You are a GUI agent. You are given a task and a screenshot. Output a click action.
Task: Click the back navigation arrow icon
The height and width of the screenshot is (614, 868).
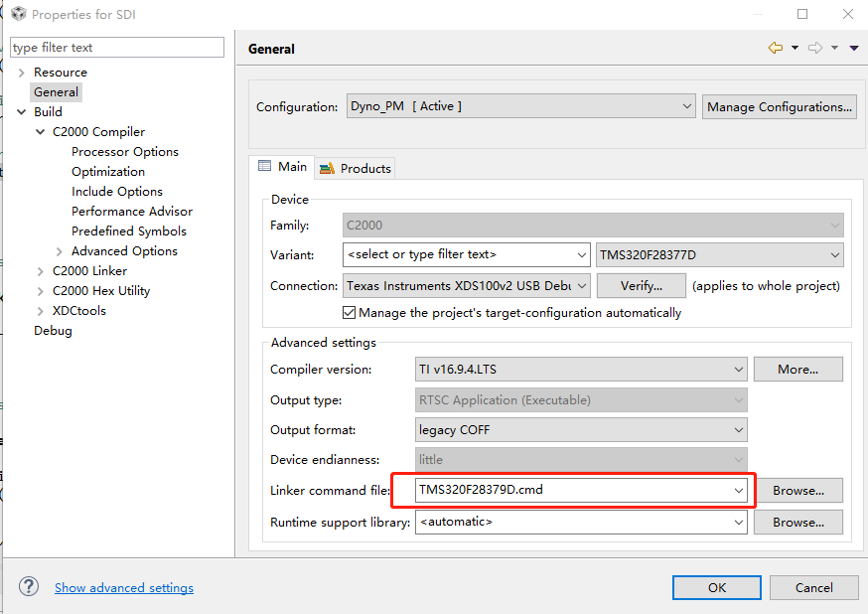[x=776, y=48]
